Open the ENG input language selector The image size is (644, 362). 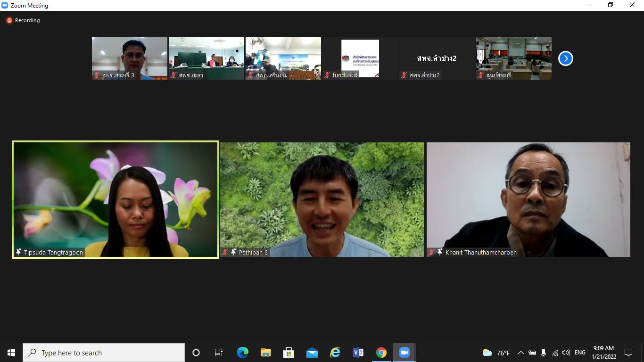580,353
